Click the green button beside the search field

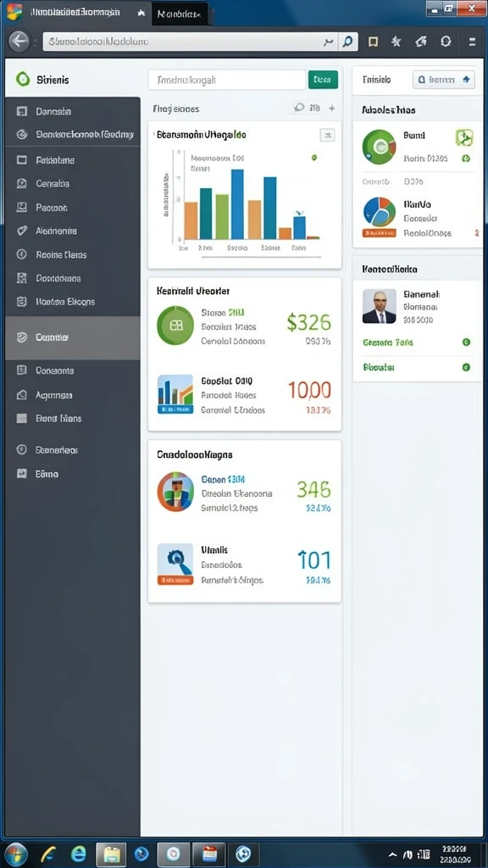point(323,80)
